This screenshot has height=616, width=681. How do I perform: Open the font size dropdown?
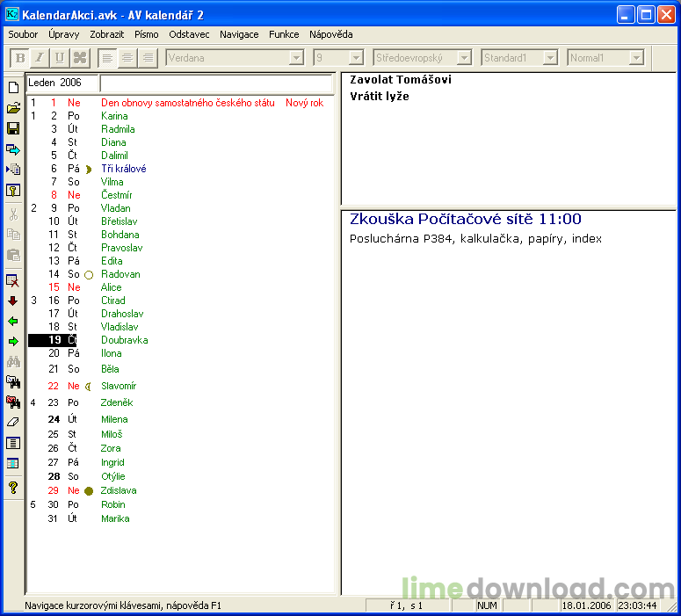click(x=356, y=58)
